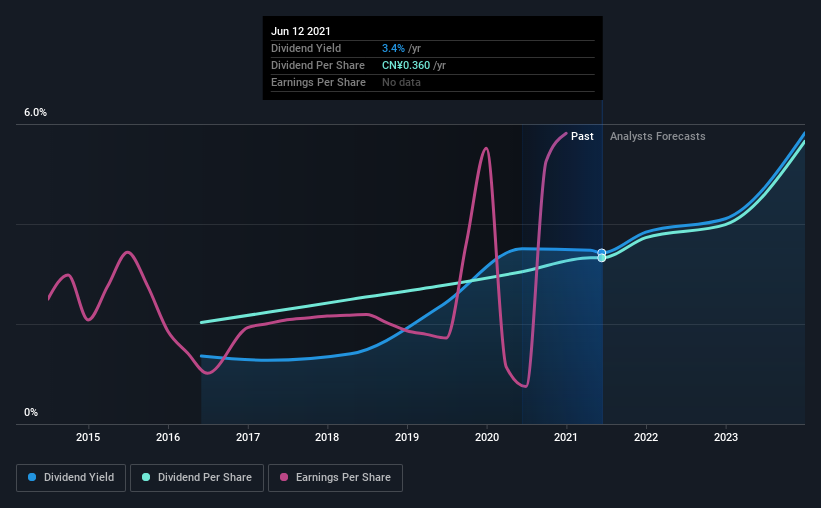The image size is (821, 508).
Task: Click the 2017 x-axis label
Action: coord(248,437)
